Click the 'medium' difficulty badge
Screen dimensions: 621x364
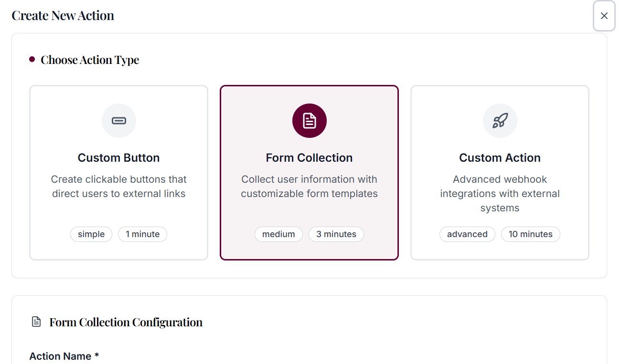click(278, 234)
